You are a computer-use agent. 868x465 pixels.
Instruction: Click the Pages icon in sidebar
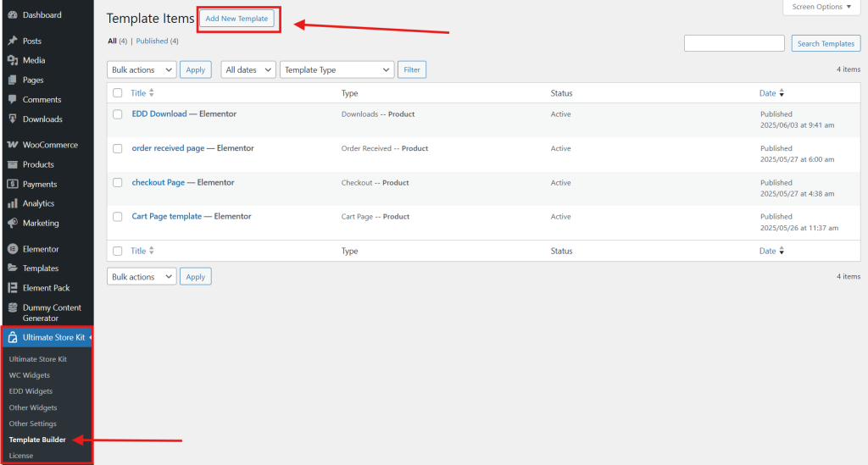tap(12, 80)
